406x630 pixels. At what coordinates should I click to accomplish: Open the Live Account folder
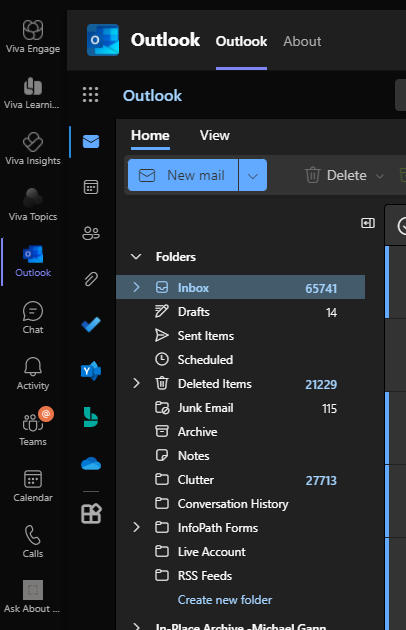[x=240, y=552]
